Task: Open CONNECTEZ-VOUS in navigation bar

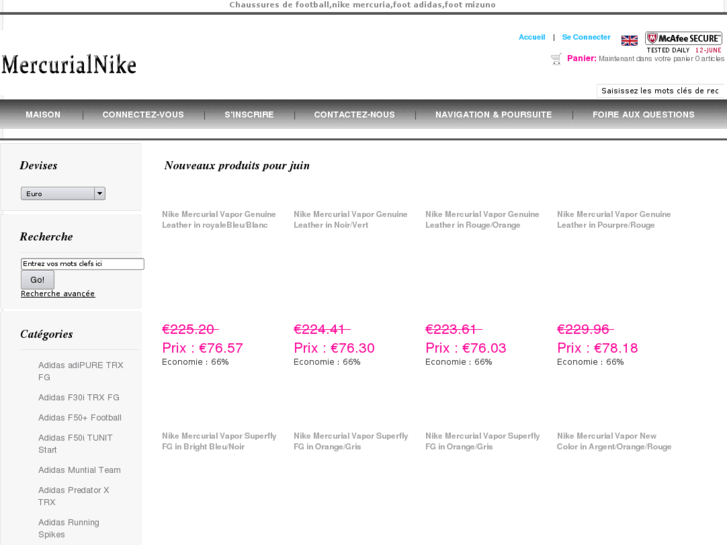Action: tap(143, 115)
